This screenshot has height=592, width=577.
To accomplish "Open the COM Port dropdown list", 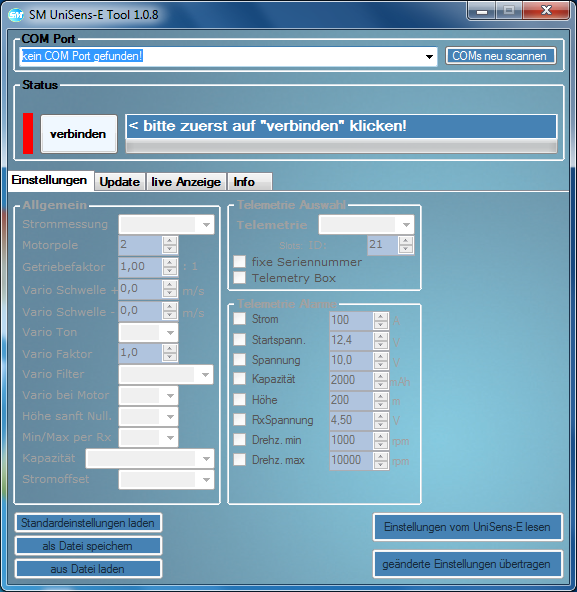I will [x=429, y=57].
